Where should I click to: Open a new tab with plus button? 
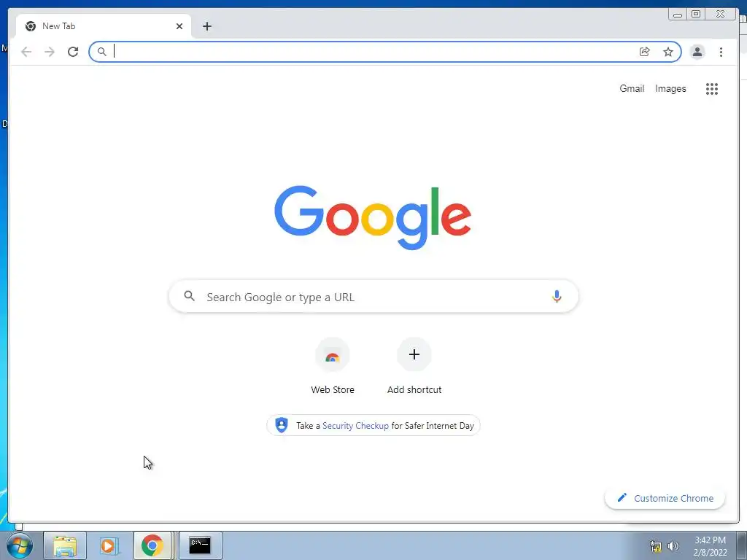pyautogui.click(x=206, y=26)
